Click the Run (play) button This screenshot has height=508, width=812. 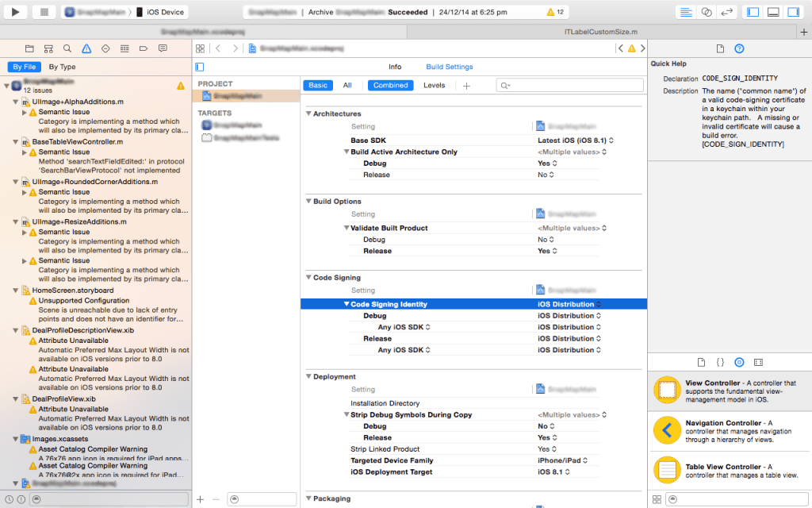click(x=16, y=12)
